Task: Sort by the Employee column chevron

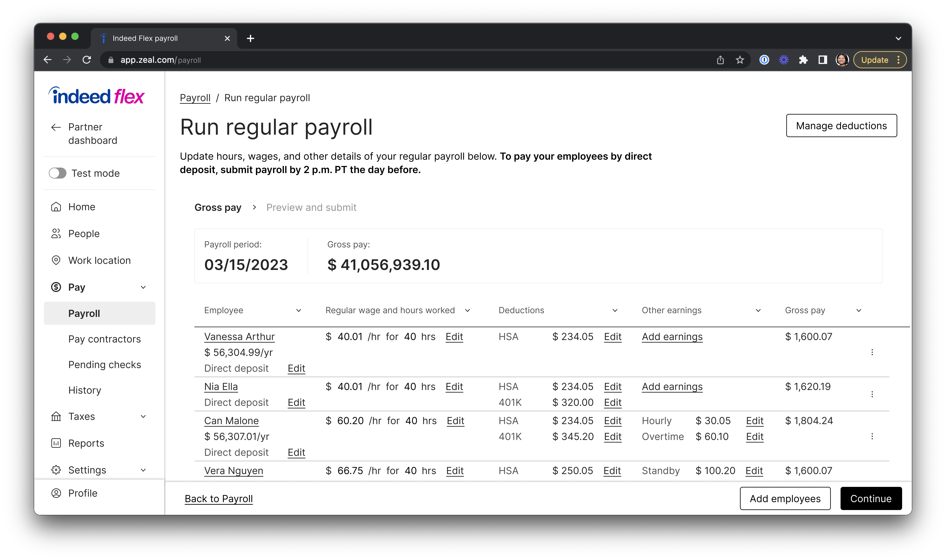Action: click(298, 311)
